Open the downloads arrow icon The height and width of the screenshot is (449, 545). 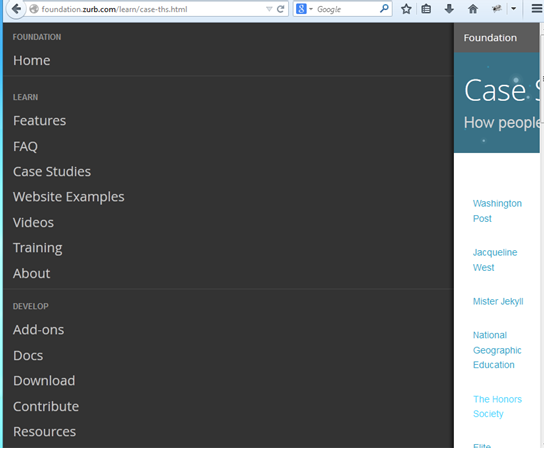point(449,9)
